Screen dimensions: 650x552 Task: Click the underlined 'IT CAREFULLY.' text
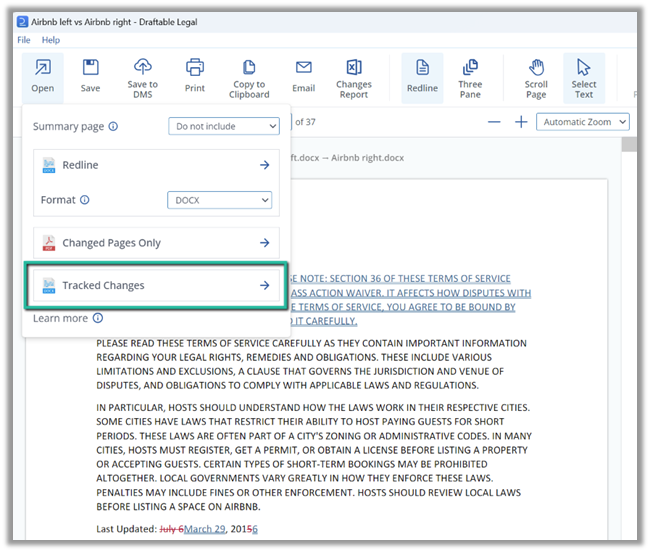(326, 321)
